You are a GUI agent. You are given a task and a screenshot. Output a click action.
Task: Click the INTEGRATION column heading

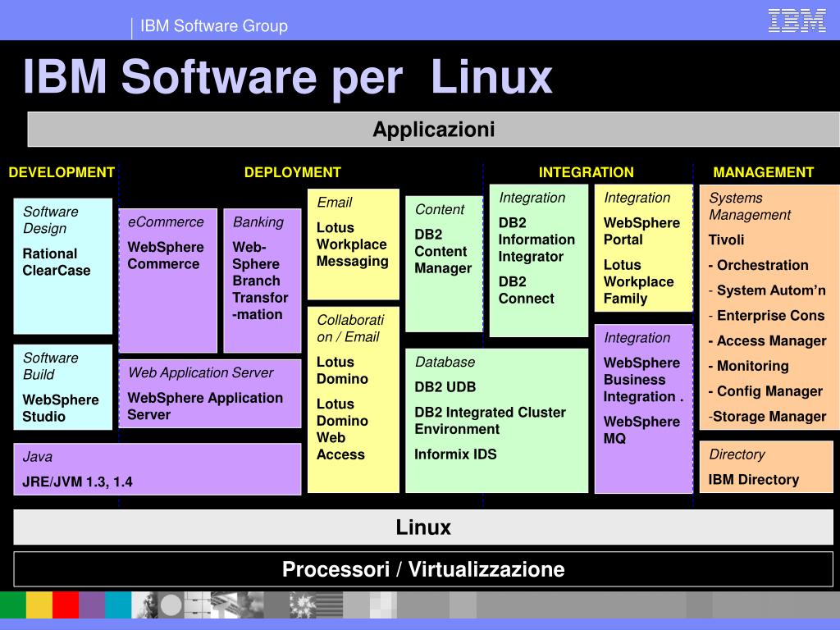coord(586,172)
